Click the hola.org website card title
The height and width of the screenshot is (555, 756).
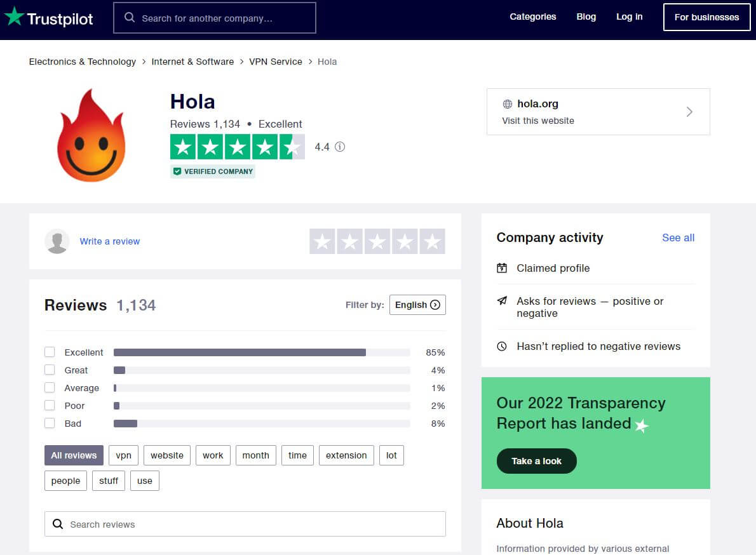(x=537, y=104)
